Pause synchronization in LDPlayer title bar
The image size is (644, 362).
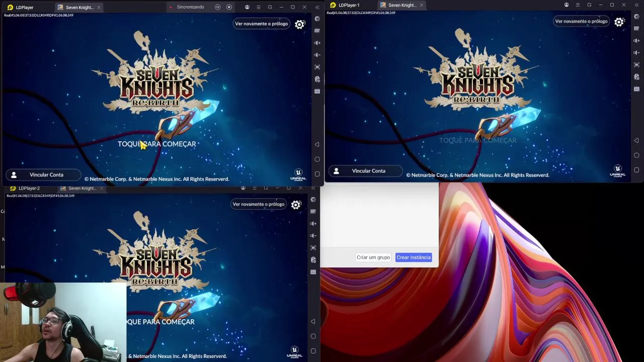pos(217,7)
